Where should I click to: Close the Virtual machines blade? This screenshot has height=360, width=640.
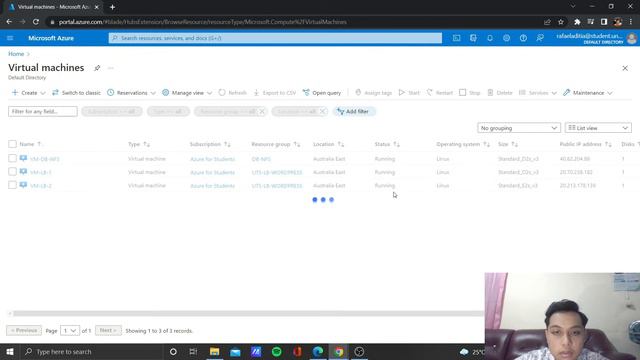(x=625, y=68)
